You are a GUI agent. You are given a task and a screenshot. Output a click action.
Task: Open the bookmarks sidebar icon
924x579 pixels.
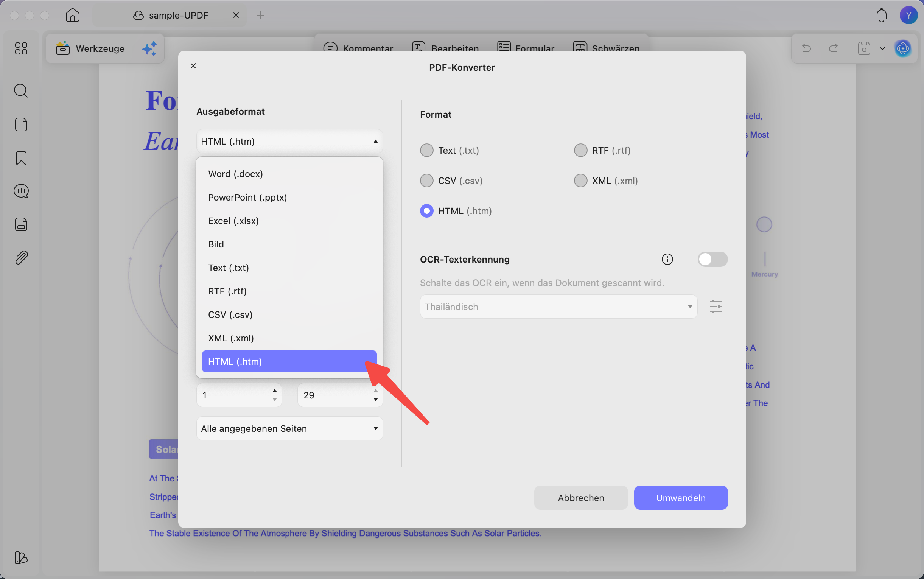click(x=21, y=158)
